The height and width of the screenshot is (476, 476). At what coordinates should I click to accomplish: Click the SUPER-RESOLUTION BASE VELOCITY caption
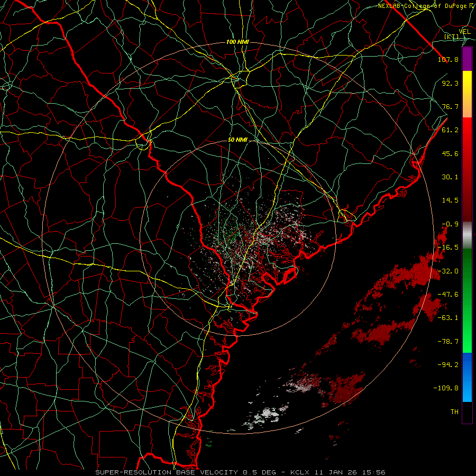point(167,472)
